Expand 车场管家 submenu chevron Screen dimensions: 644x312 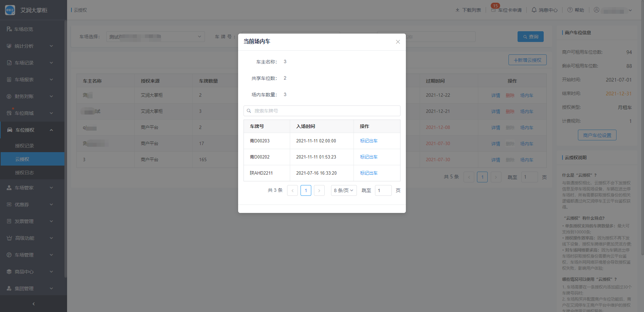pos(51,188)
